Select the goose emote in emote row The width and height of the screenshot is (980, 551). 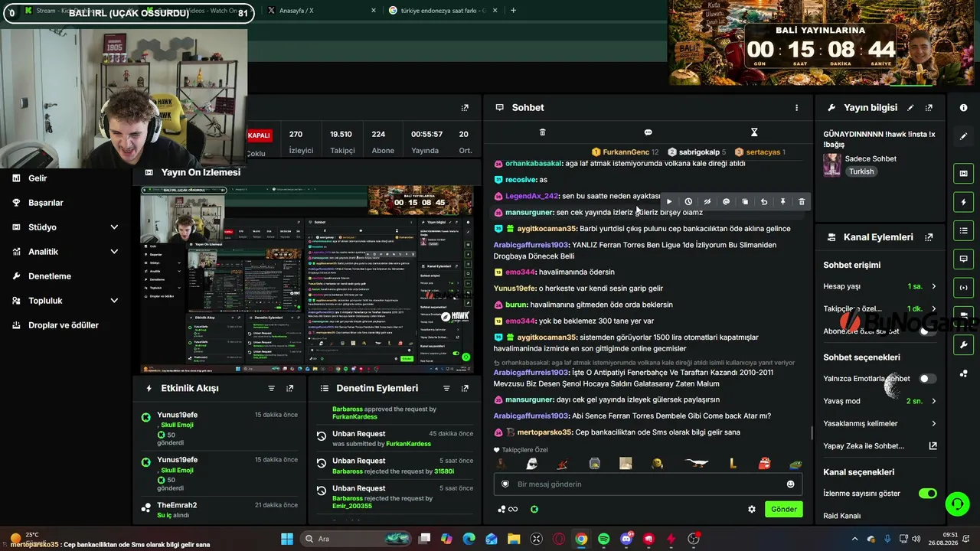697,463
